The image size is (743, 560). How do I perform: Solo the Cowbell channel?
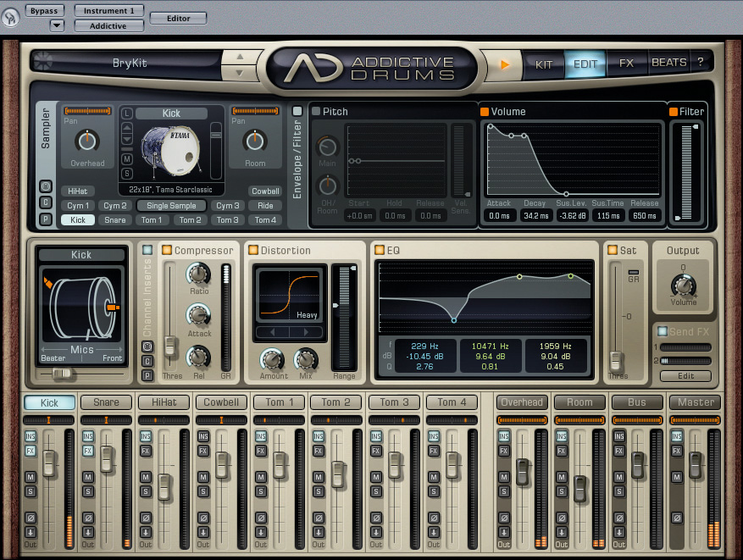[x=203, y=491]
